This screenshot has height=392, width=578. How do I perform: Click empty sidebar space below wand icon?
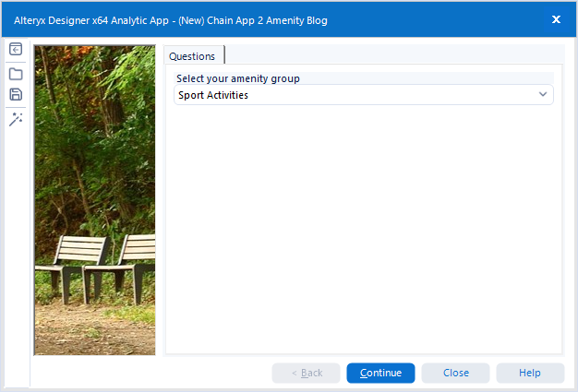pos(16,257)
